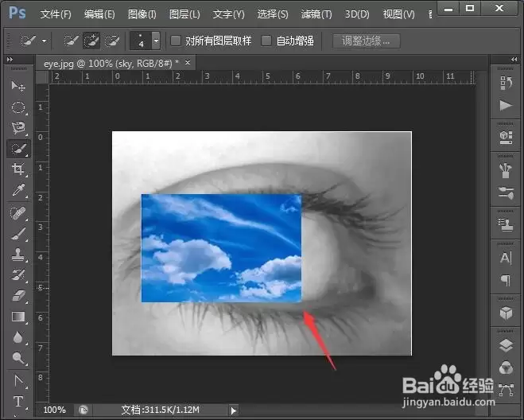This screenshot has width=524, height=420.
Task: Select the Eyedropper tool
Action: (x=18, y=190)
